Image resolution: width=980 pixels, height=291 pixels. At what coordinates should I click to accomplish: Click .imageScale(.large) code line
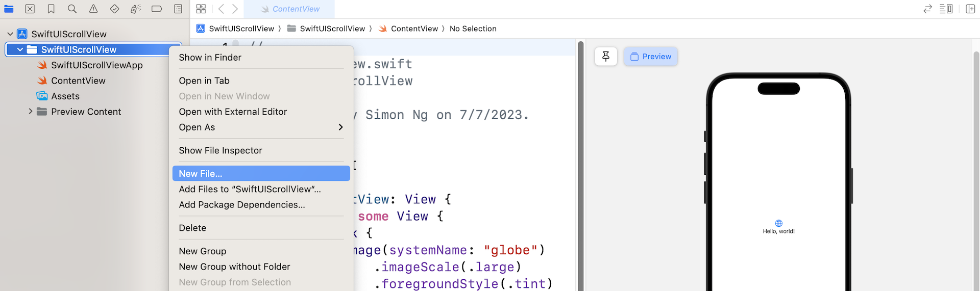point(448,267)
